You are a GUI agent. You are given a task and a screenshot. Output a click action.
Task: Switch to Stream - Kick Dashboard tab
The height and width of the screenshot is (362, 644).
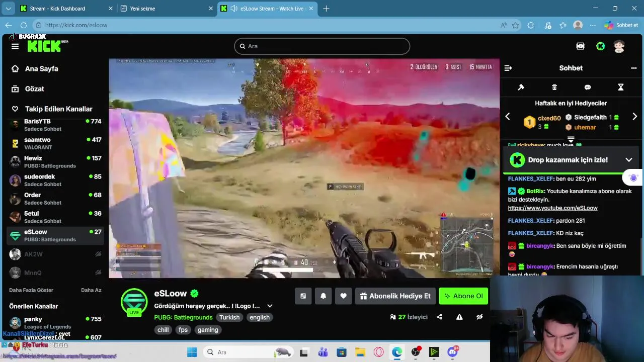pos(66,9)
